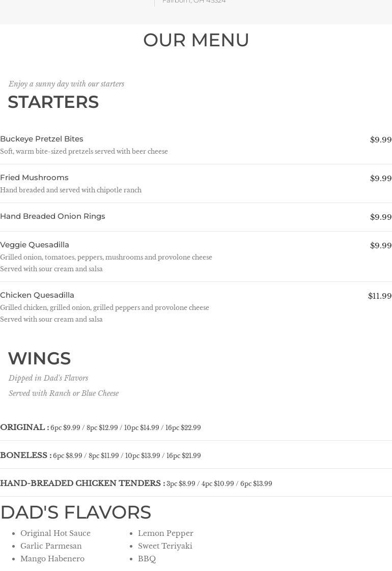The height and width of the screenshot is (571, 392).
Task: Click the STARTERS section heading
Action: click(53, 102)
